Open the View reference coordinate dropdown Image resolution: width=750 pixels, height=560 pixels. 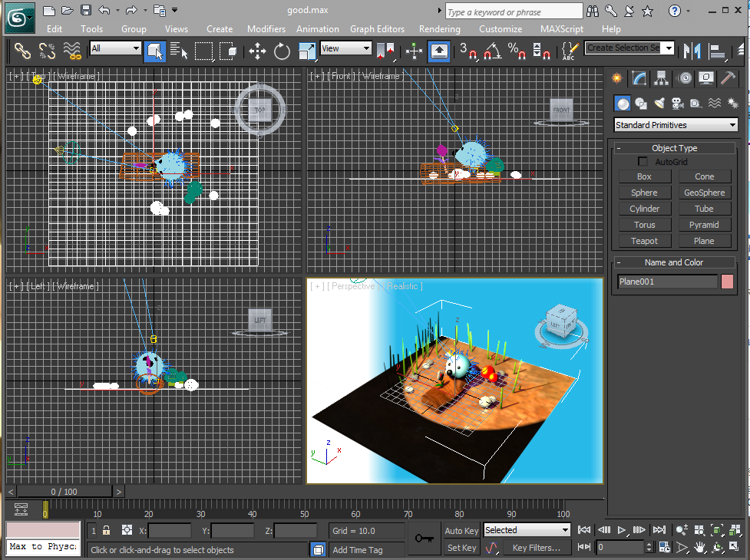coord(345,48)
